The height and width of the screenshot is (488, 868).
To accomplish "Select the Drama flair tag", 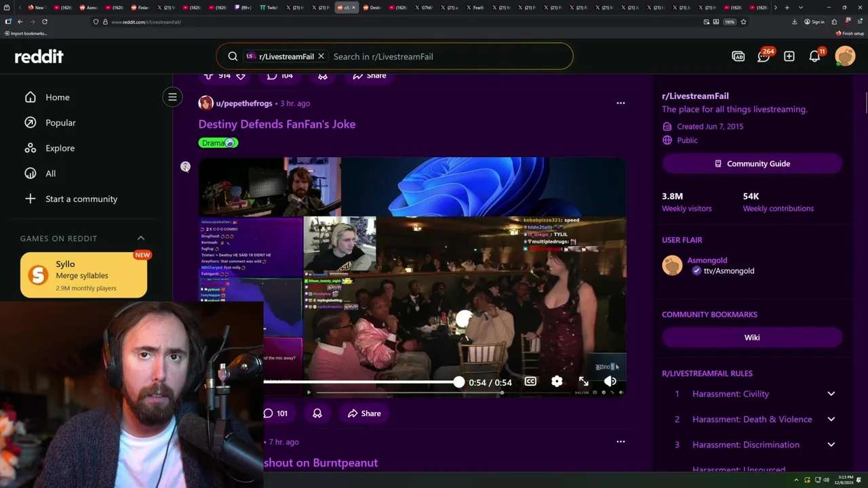I will pos(218,143).
